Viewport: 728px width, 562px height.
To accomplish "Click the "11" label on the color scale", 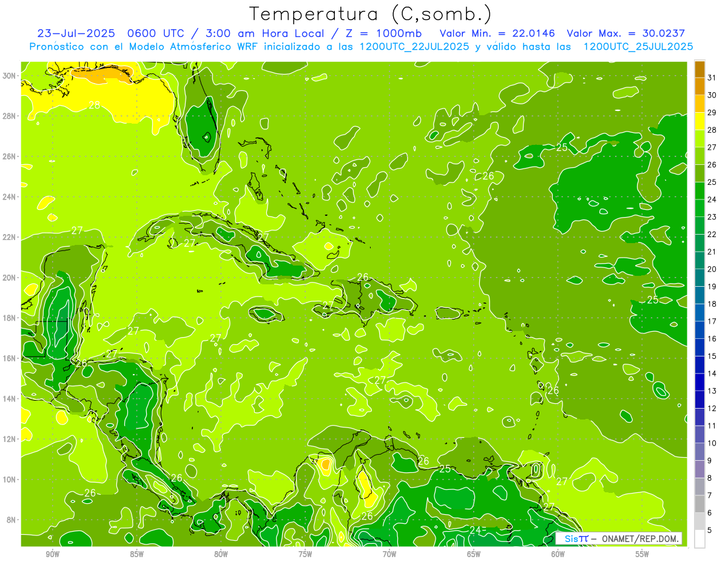I will [x=712, y=426].
